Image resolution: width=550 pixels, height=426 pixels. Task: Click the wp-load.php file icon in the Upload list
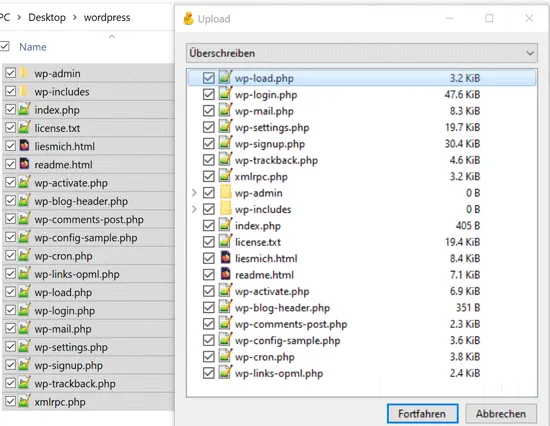click(225, 77)
